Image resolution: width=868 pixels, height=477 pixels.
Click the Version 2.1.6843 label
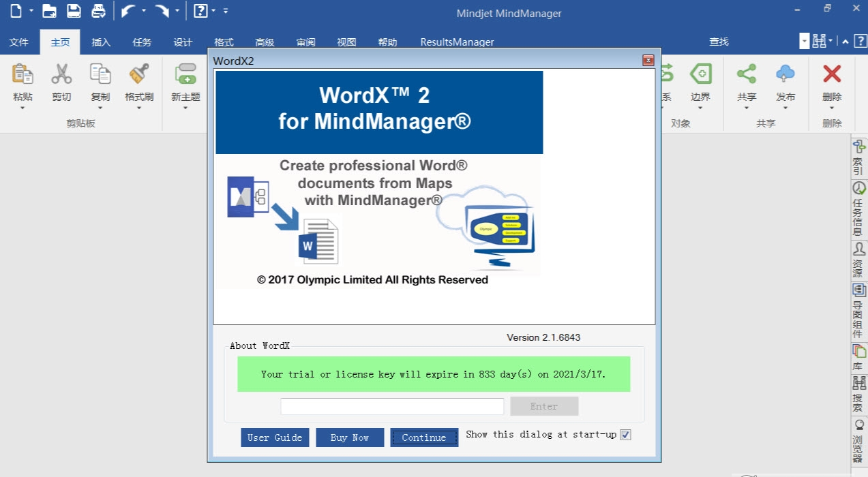pyautogui.click(x=543, y=337)
